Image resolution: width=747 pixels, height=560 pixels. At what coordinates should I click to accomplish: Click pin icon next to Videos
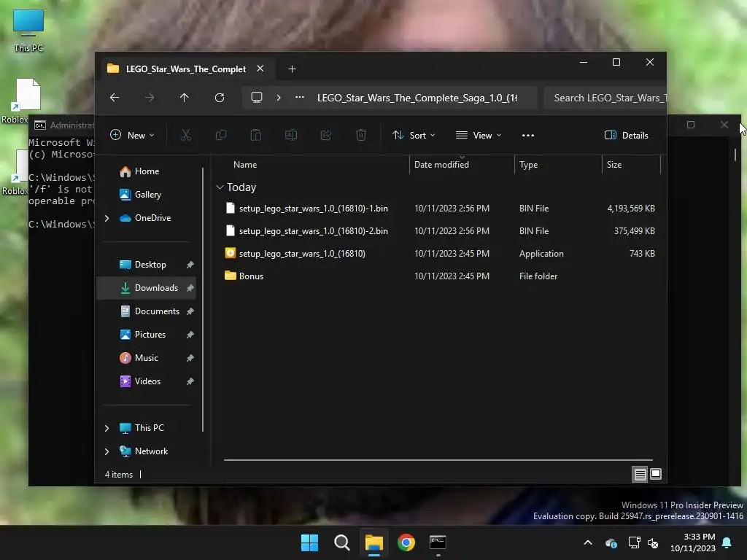[190, 381]
